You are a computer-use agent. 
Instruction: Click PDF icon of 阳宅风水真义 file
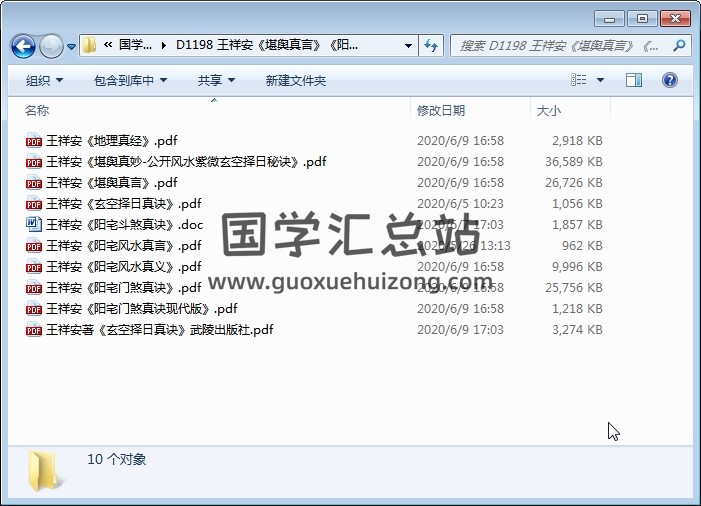point(34,266)
